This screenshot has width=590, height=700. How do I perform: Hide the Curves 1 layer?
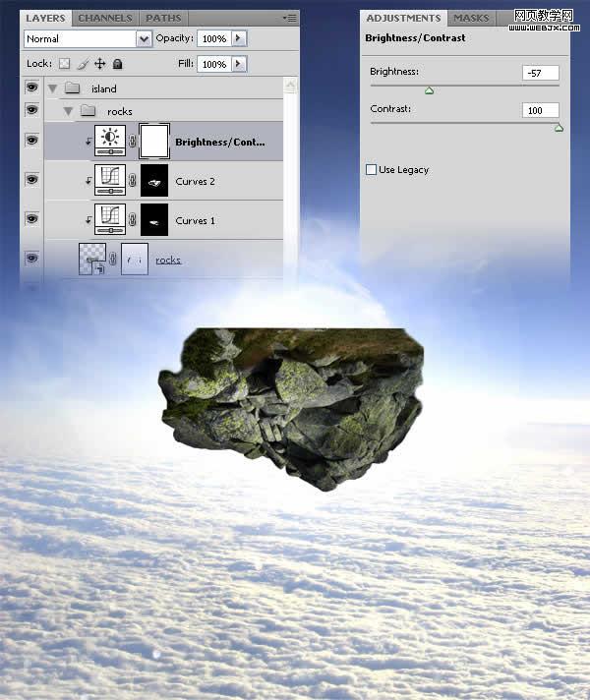31,218
